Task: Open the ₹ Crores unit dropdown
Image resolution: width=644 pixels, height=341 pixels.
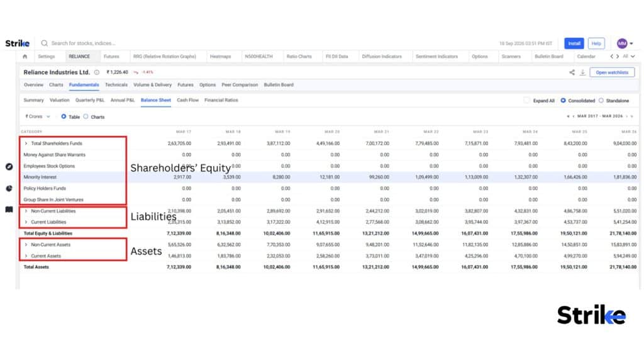Action: point(37,116)
